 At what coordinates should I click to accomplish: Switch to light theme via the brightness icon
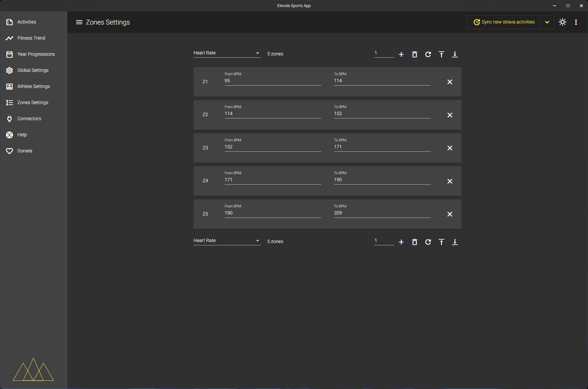click(563, 22)
